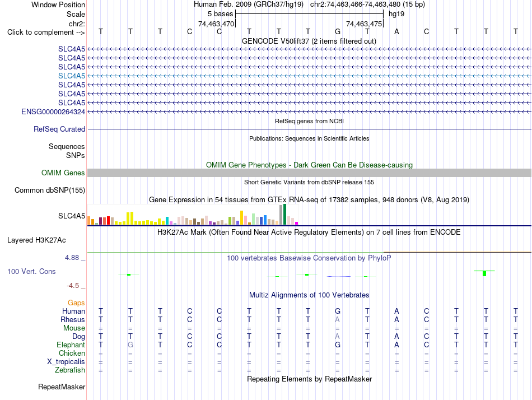Open "RefSeq genes from NCBI" track title

[309, 121]
